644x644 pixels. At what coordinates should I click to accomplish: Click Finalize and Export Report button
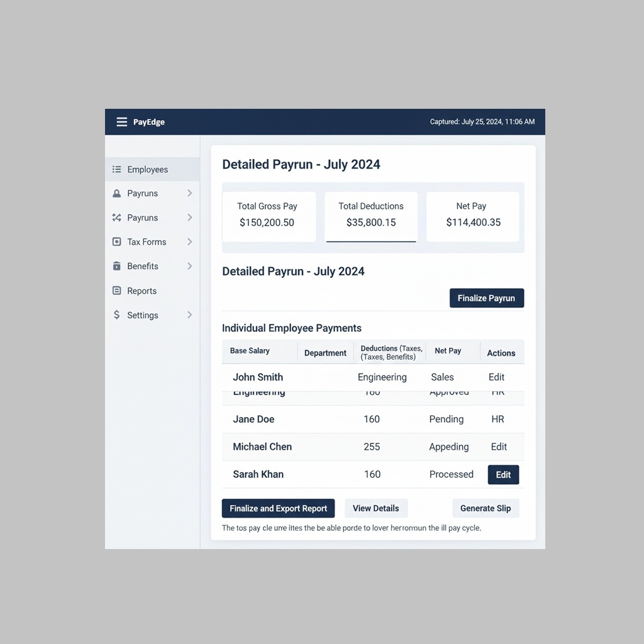pos(278,508)
